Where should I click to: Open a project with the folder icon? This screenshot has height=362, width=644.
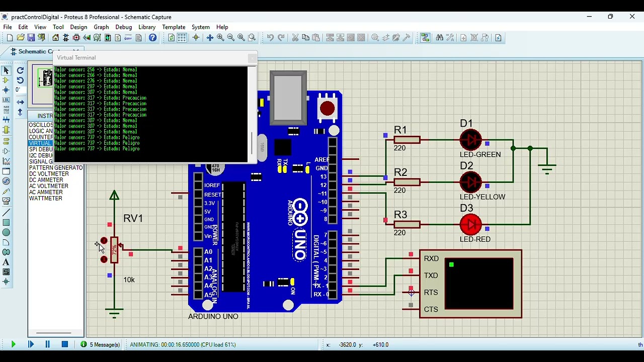pyautogui.click(x=21, y=38)
